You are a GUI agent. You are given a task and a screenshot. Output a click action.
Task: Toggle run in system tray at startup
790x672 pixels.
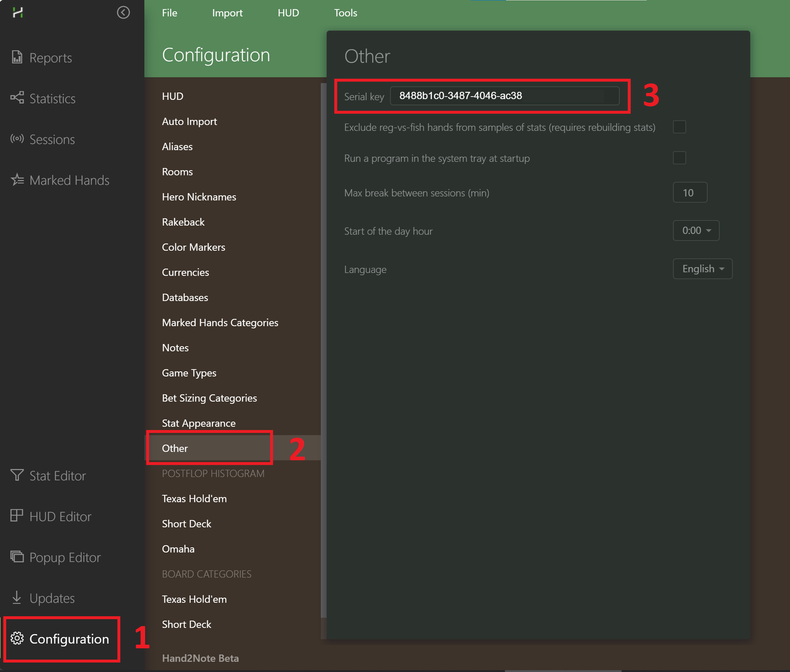(679, 158)
